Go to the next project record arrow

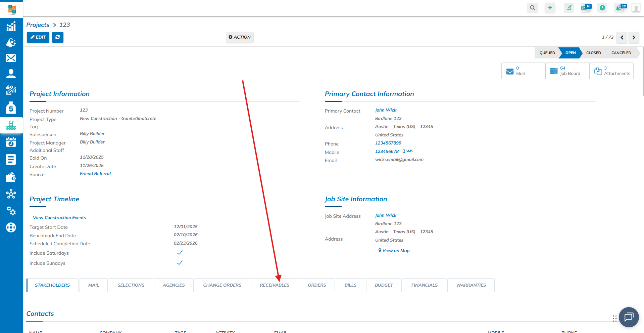click(634, 37)
